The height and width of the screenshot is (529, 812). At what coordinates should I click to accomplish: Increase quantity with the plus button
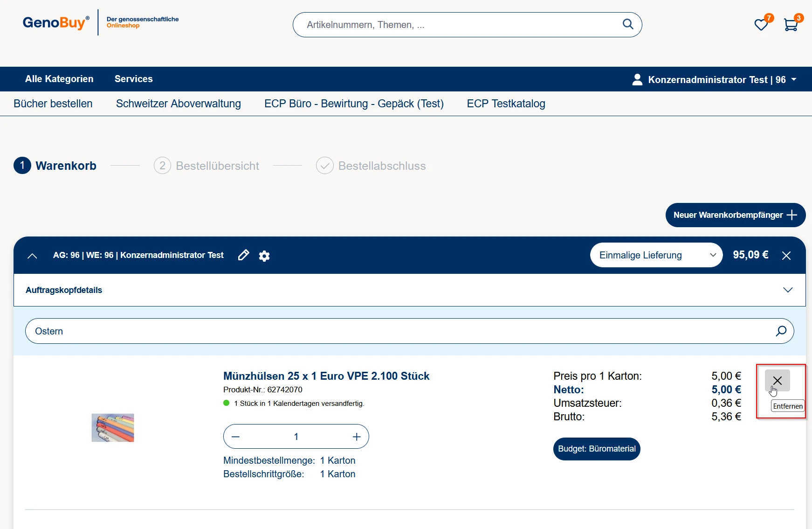pos(357,437)
